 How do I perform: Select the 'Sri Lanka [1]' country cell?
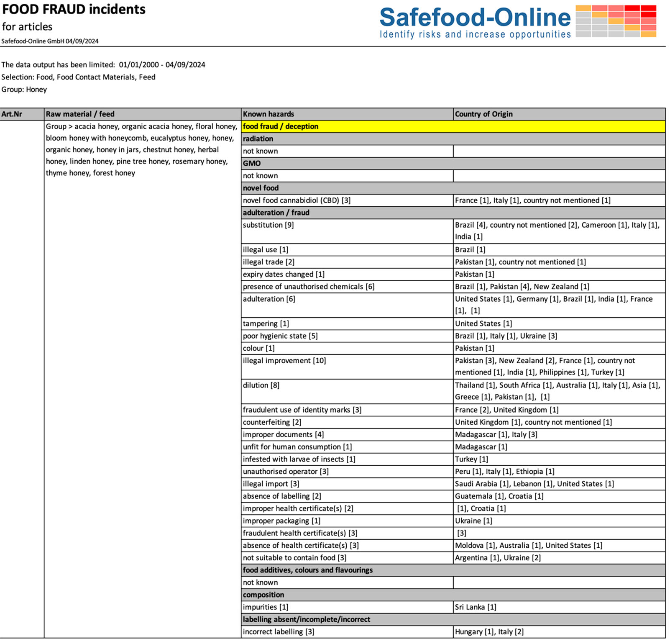476,607
